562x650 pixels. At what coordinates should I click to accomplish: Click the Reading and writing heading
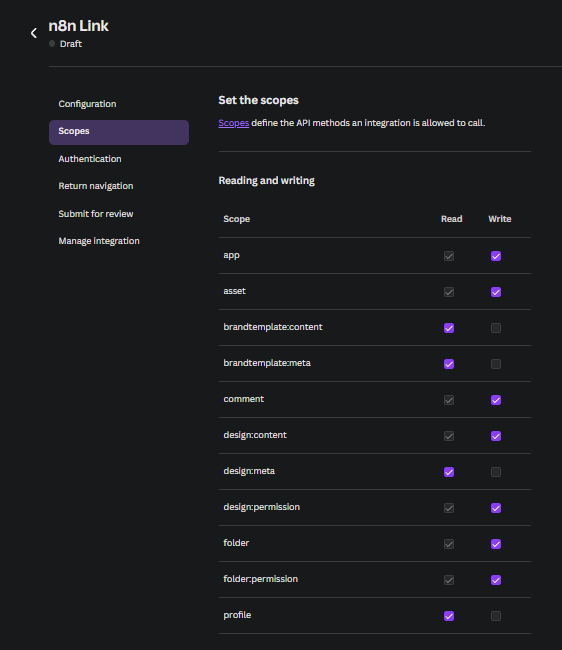point(266,180)
